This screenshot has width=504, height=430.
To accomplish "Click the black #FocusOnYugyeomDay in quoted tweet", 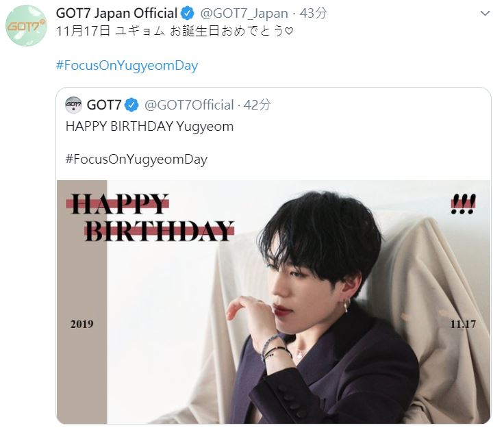I will click(136, 160).
